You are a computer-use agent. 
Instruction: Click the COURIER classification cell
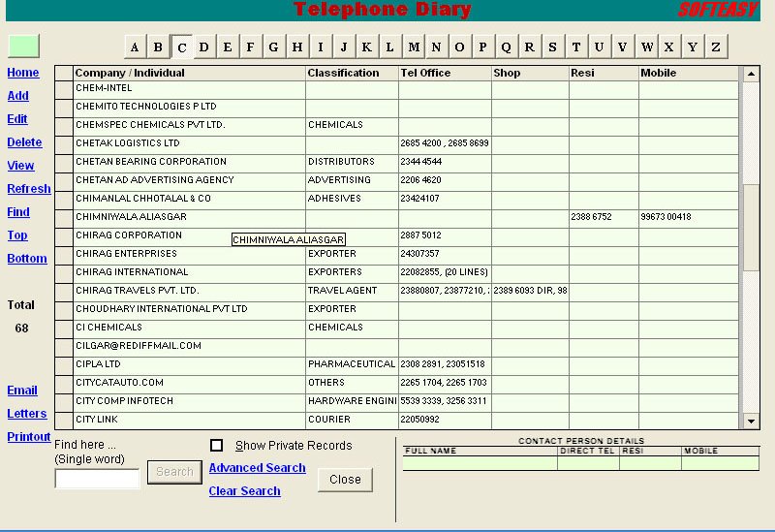pyautogui.click(x=352, y=420)
